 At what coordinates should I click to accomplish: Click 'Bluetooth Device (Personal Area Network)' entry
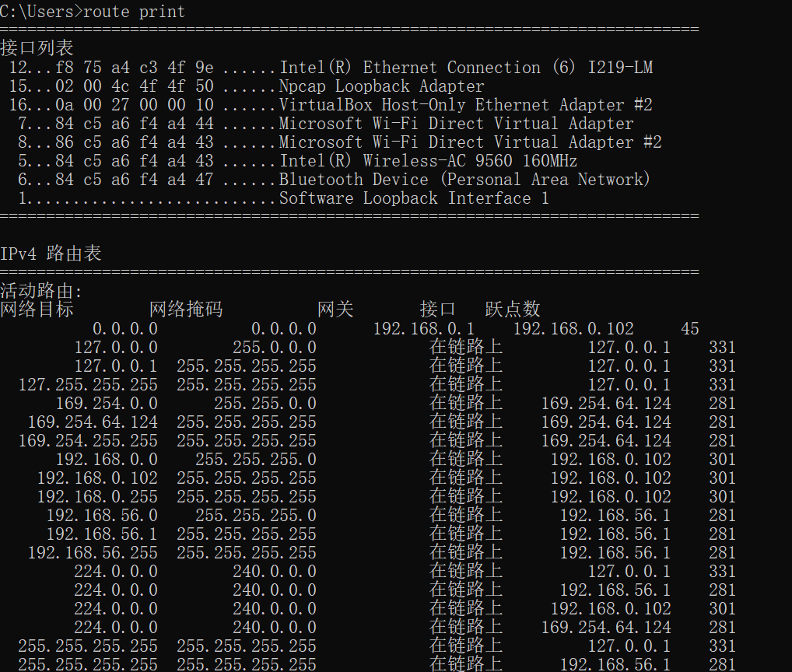(x=464, y=179)
